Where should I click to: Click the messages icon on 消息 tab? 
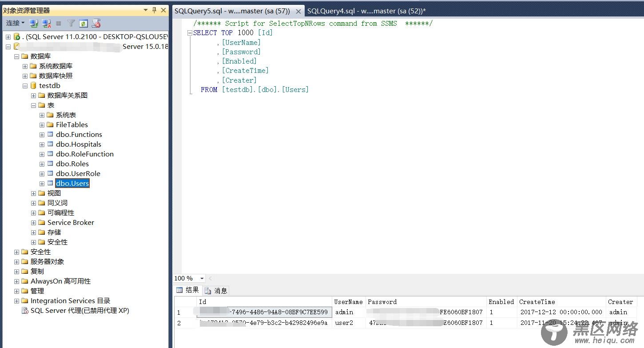pos(208,291)
